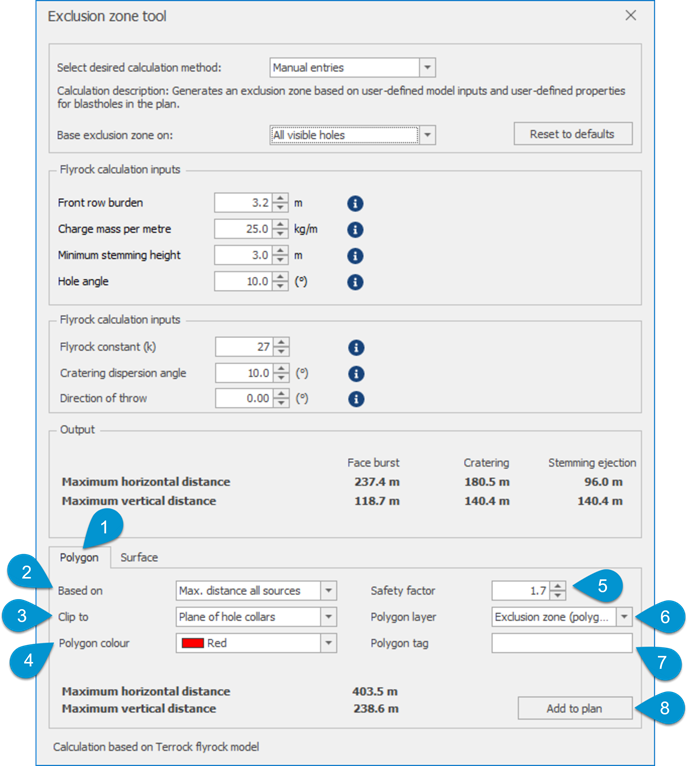Select Cratering horizontal distance 180.5 m
This screenshot has width=689, height=766.
[487, 482]
